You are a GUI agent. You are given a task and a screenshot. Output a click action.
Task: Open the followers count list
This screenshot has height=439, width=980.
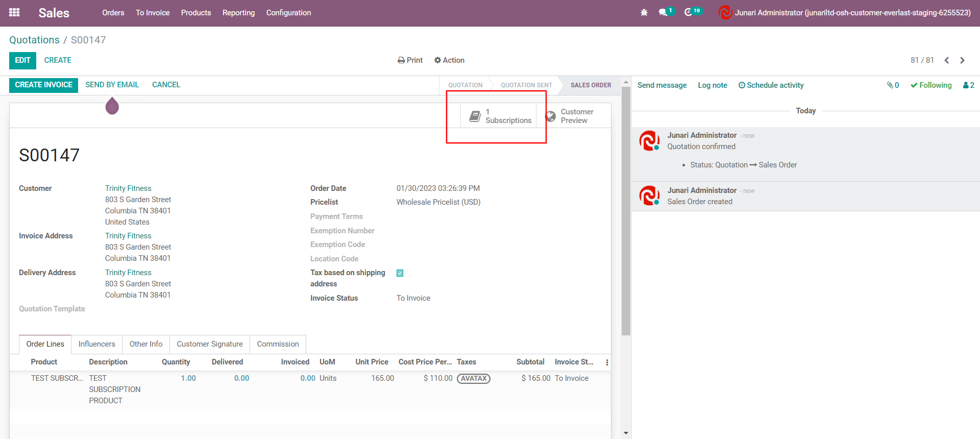[x=968, y=85]
